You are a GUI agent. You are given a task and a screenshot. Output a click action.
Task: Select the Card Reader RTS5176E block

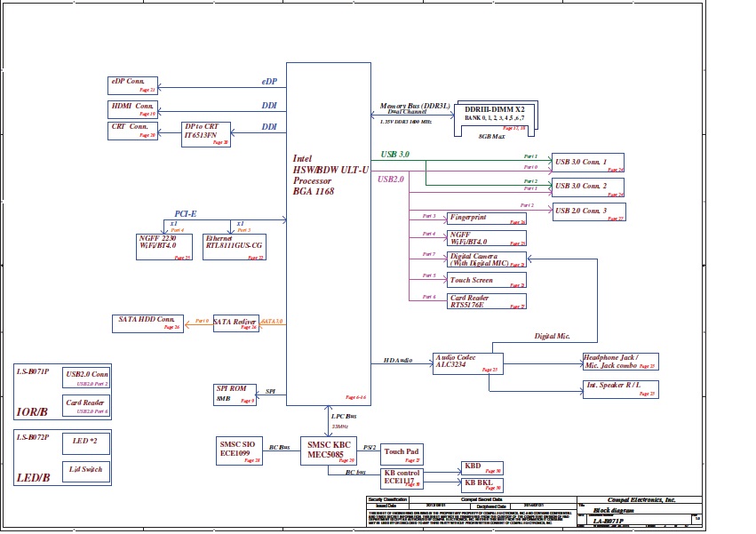pos(485,302)
